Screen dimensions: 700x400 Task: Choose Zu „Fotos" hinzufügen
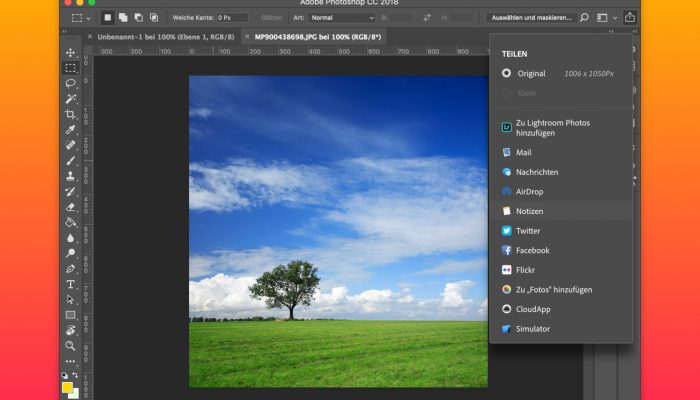[x=561, y=290]
